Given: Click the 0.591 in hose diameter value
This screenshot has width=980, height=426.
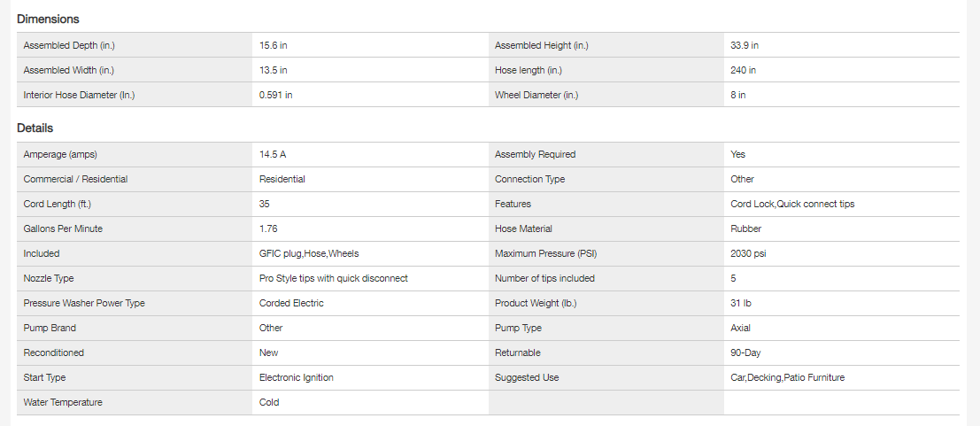Looking at the screenshot, I should [x=276, y=95].
